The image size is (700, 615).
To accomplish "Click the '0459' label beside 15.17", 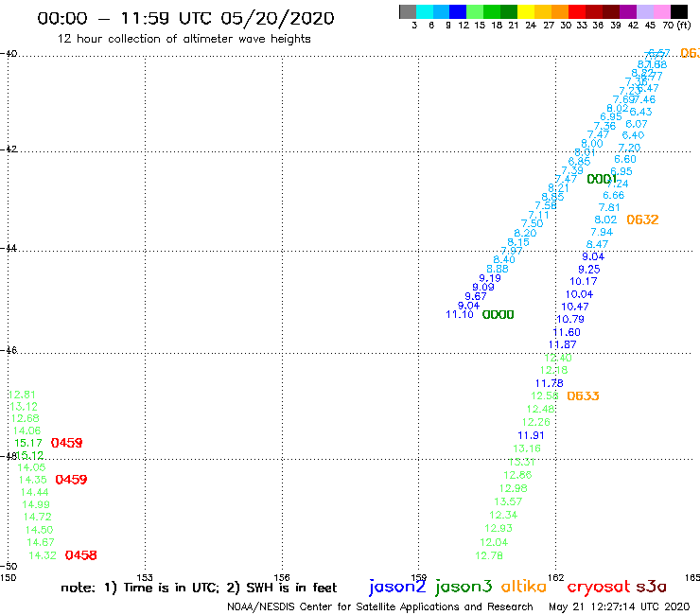I will point(67,443).
